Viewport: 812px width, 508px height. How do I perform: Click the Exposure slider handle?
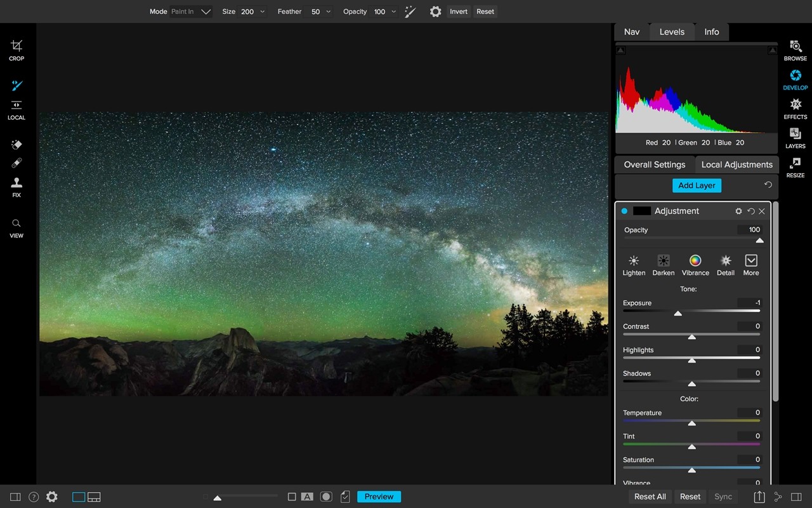pyautogui.click(x=678, y=313)
